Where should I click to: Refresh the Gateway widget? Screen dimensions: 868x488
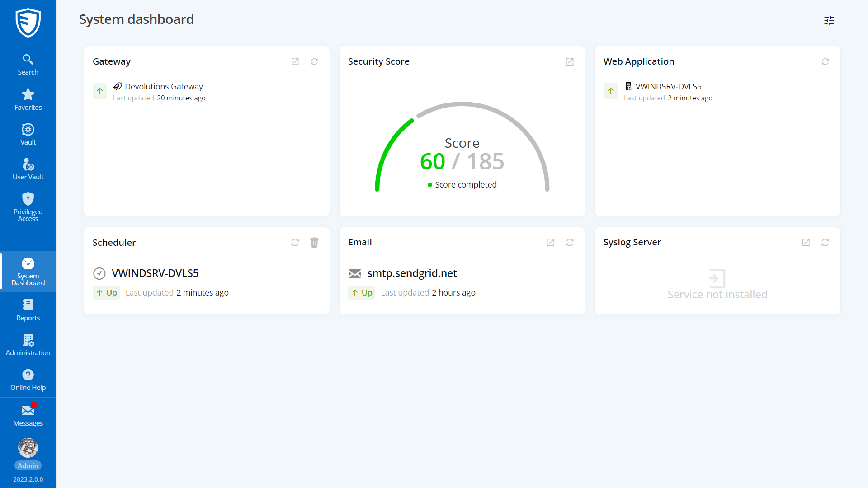[315, 61]
